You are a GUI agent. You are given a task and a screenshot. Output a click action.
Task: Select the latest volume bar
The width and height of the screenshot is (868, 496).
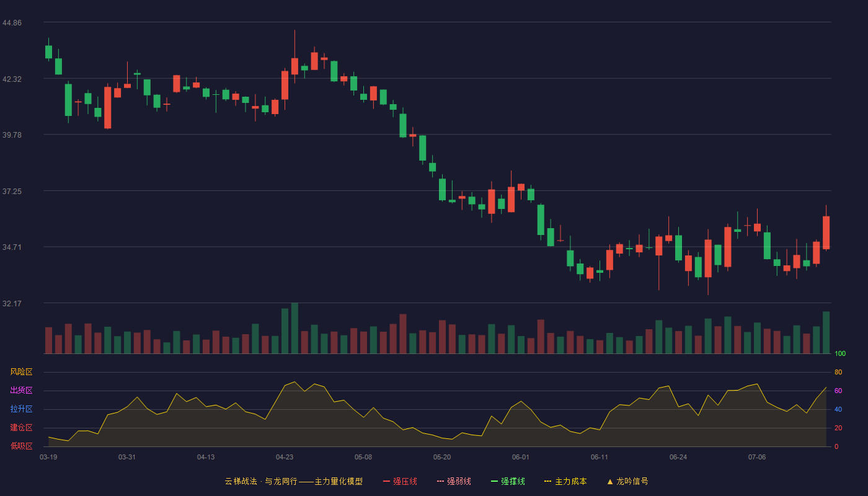click(826, 332)
